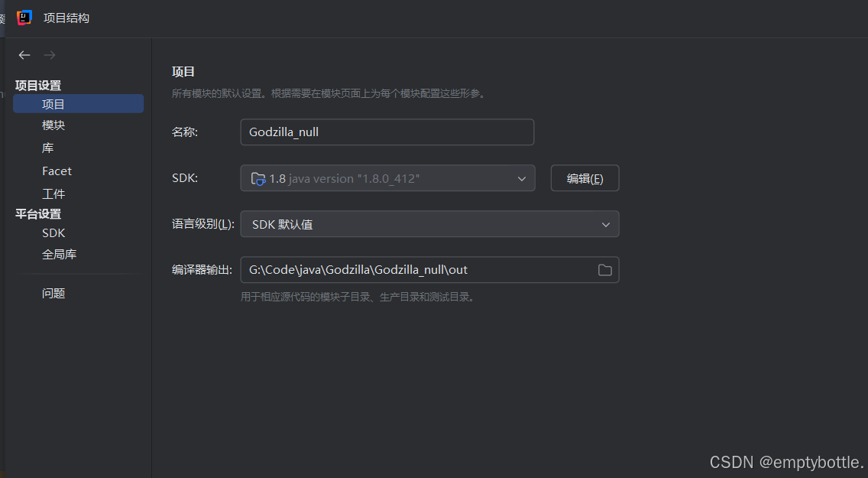Click the forward navigation arrow

[49, 54]
